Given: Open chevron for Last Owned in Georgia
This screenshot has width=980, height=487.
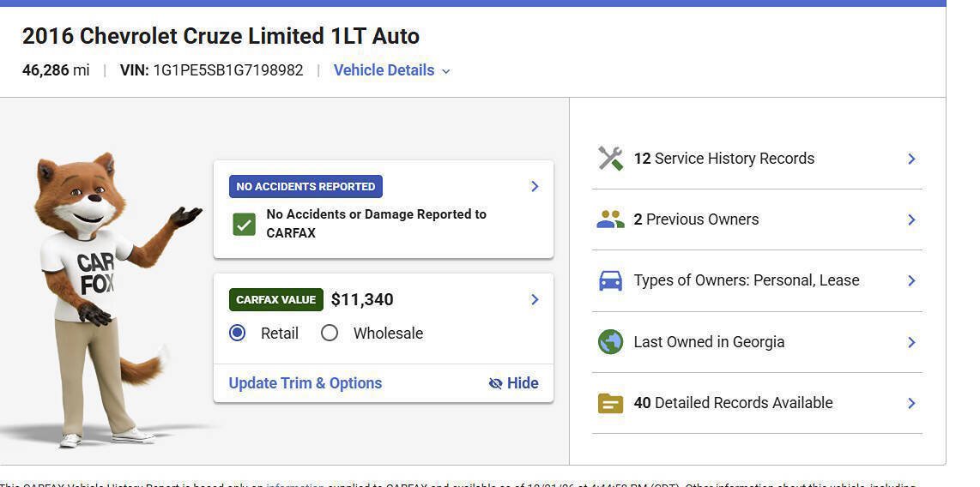Looking at the screenshot, I should point(912,342).
